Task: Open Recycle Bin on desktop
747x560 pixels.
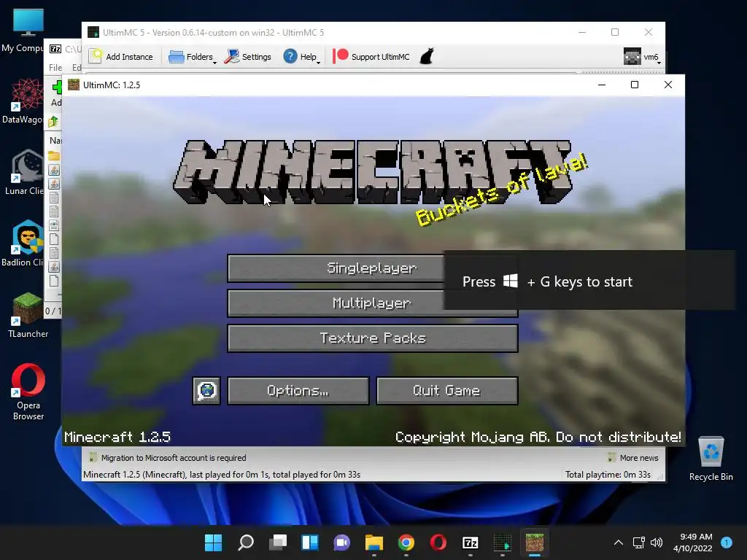Action: click(x=711, y=458)
